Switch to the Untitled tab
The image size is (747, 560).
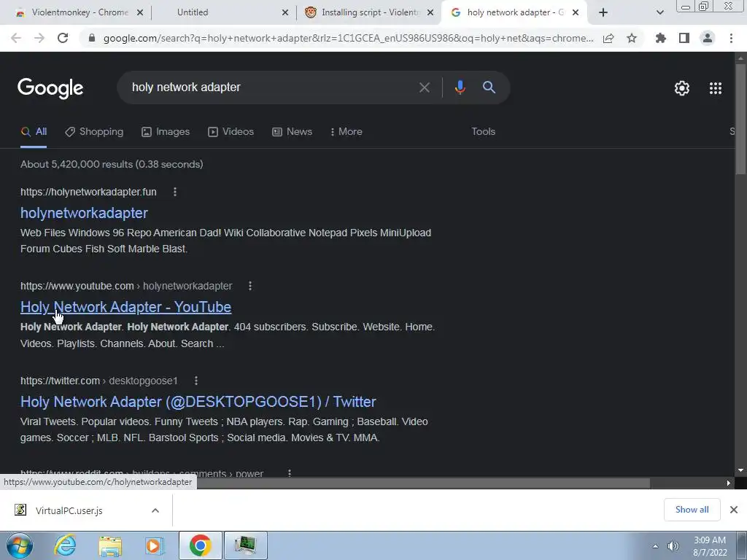(193, 12)
